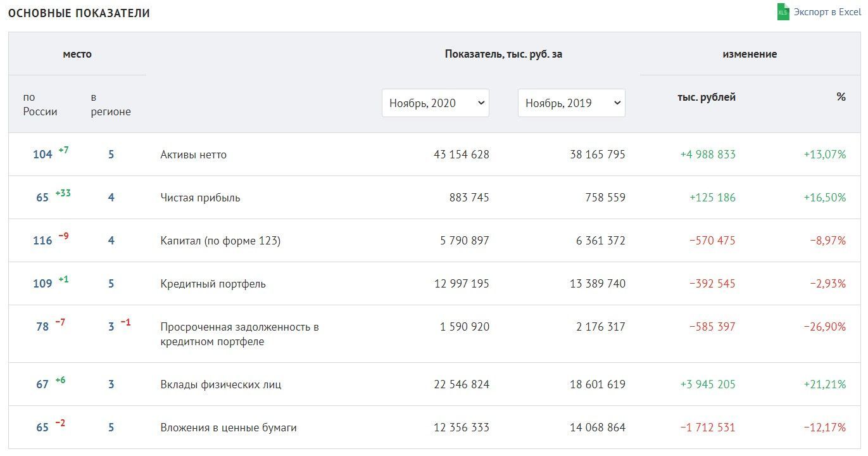Image resolution: width=868 pixels, height=456 pixels.
Task: Open the 'Чистая прибыль' indicator
Action: [x=200, y=198]
